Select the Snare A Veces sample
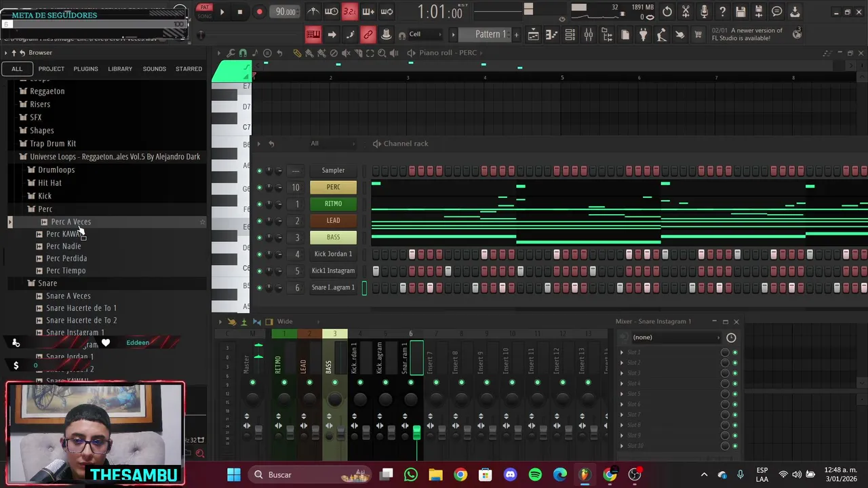 [63, 296]
